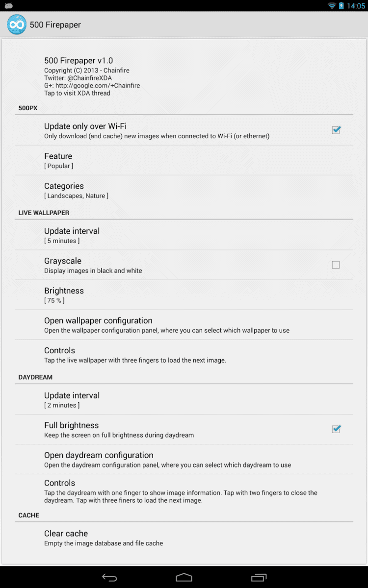Tap the 500 Firepaper app icon
368x588 pixels.
click(17, 24)
